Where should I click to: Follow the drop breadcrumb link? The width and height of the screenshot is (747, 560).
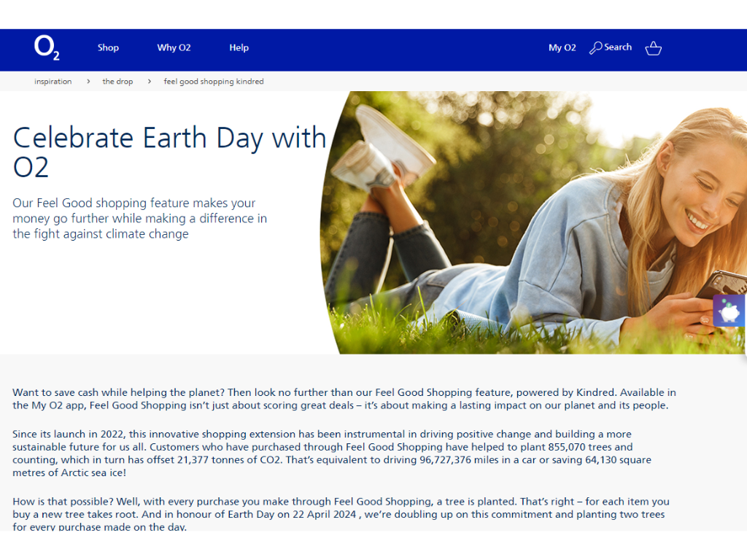pos(117,82)
